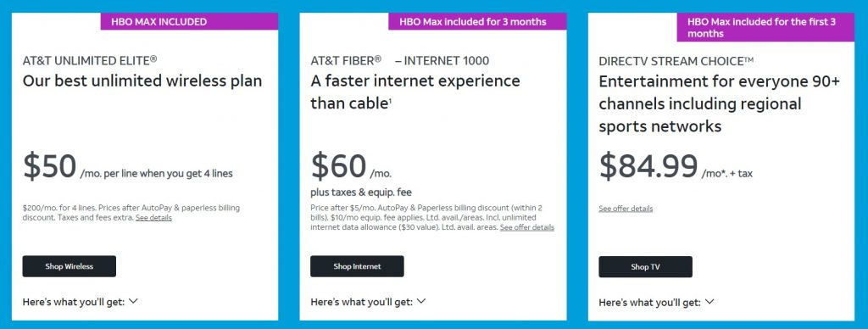Screen dimensions: 868x329
Task: Click the AT&T UNLIMITED ELITE plan label
Action: coord(90,60)
